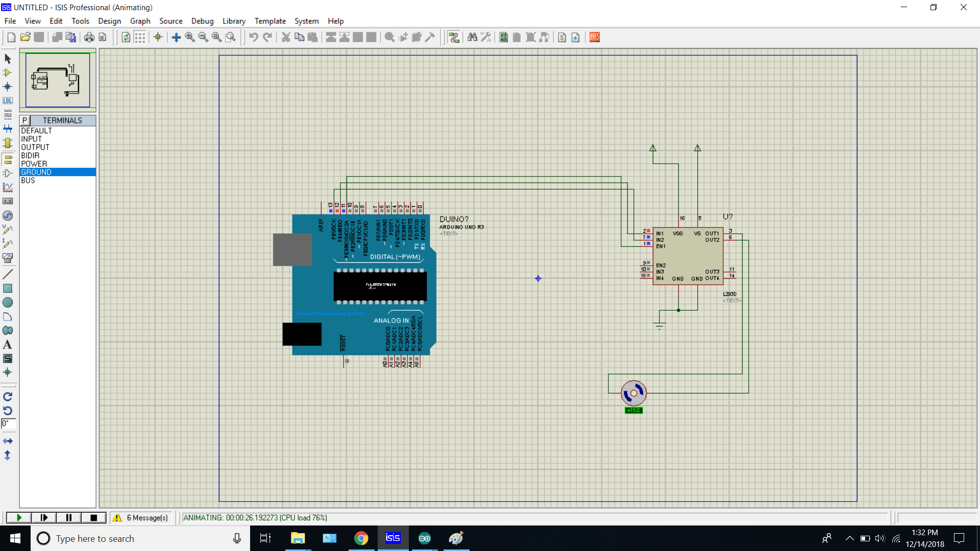This screenshot has height=551, width=980.
Task: Click the X-mirror flip icon
Action: pos(8,441)
